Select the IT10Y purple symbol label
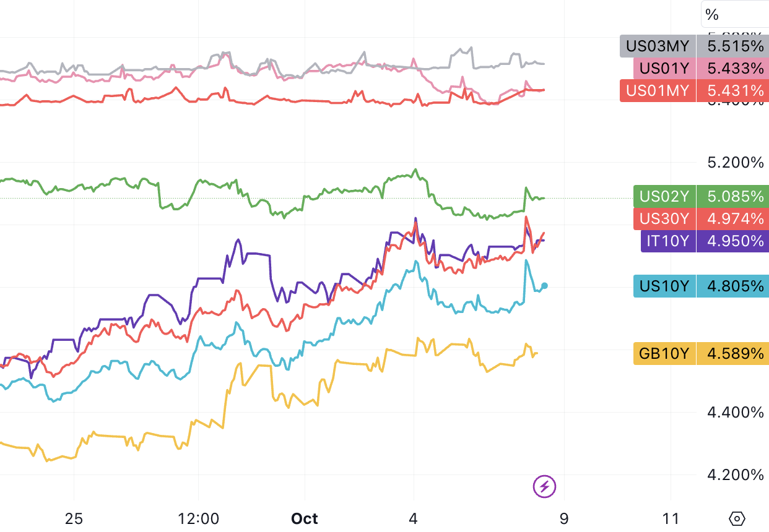769x532 pixels. coord(668,241)
